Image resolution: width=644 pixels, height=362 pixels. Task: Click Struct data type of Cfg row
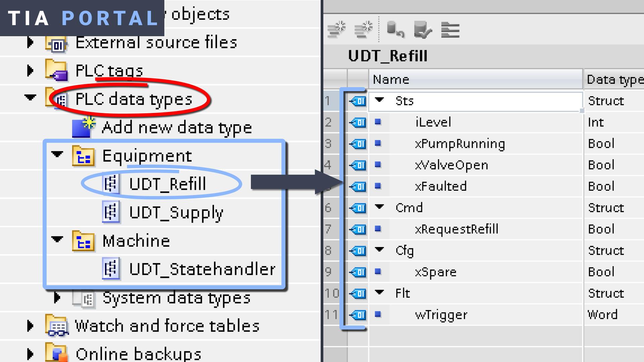[x=614, y=251]
